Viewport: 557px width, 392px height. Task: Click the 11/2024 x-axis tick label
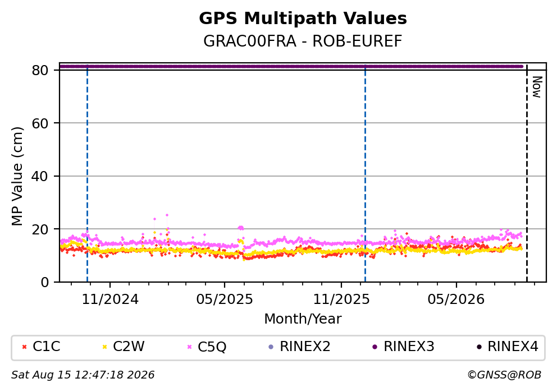pos(110,300)
